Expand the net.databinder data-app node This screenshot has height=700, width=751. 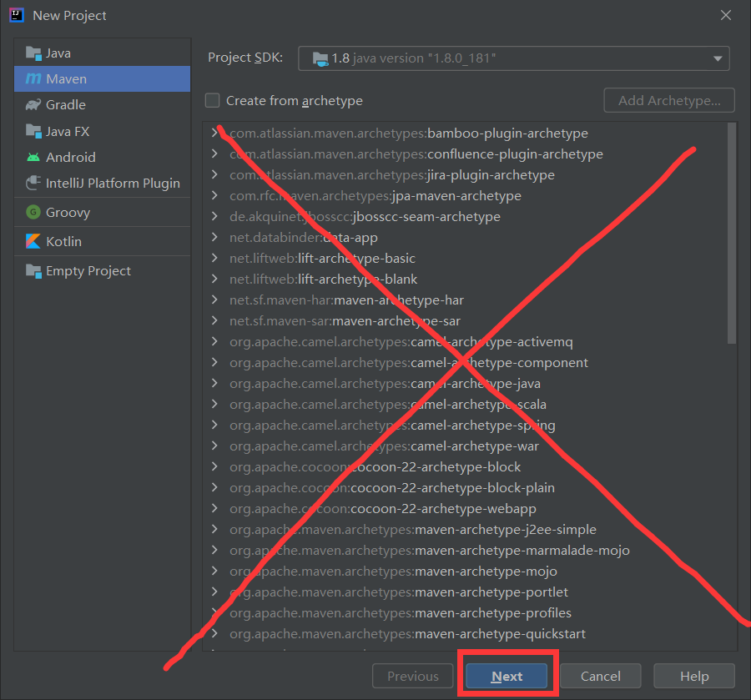[214, 237]
